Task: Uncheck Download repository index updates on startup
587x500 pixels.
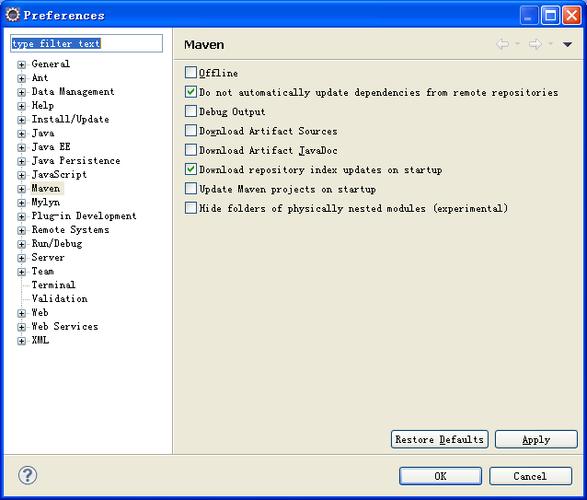Action: [191, 169]
